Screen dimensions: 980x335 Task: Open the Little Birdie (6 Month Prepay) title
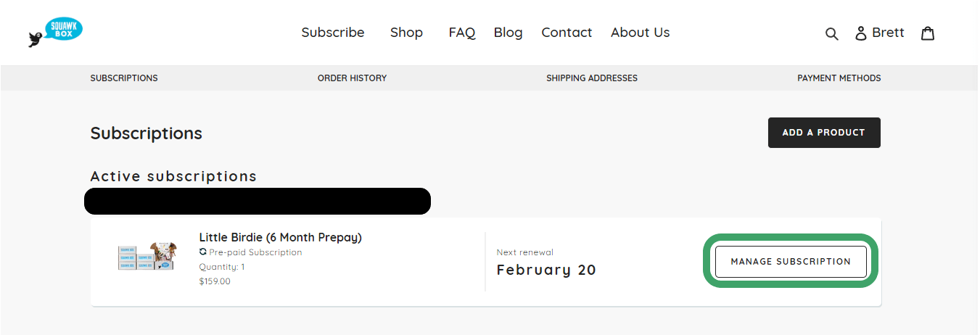280,237
